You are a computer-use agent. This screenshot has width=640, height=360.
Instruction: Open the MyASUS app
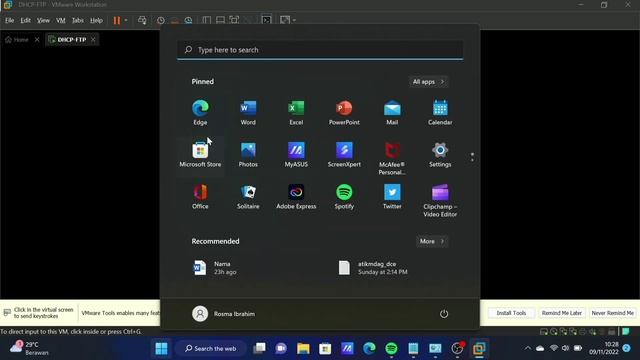[296, 155]
